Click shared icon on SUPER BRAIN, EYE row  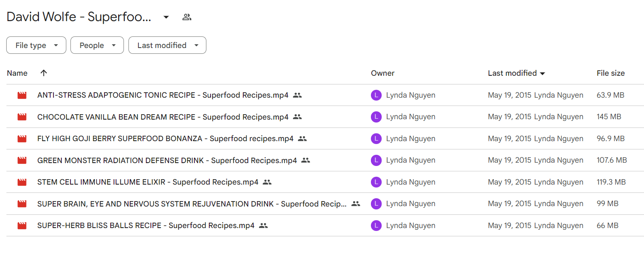(x=356, y=204)
